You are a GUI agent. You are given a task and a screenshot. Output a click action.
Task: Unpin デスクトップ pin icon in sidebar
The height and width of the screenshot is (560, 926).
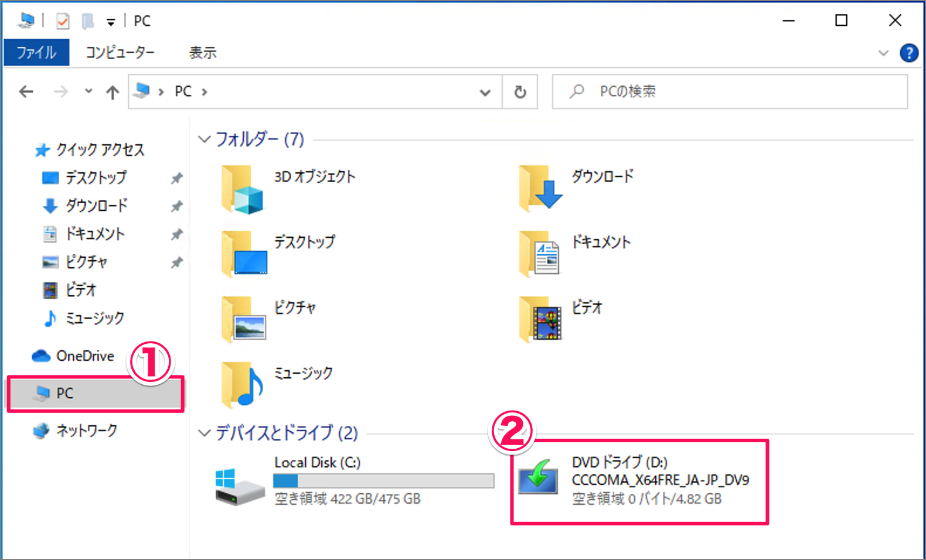pos(176,178)
